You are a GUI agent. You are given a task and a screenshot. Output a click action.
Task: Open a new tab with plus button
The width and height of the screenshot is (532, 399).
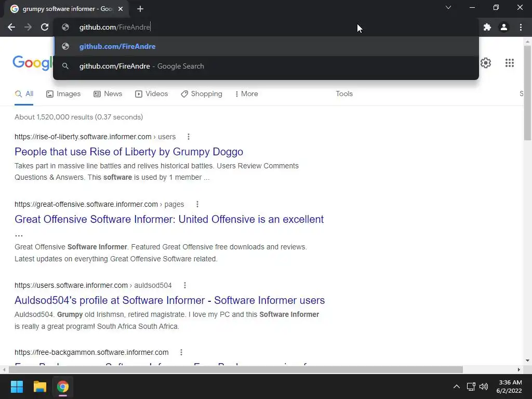coord(140,9)
